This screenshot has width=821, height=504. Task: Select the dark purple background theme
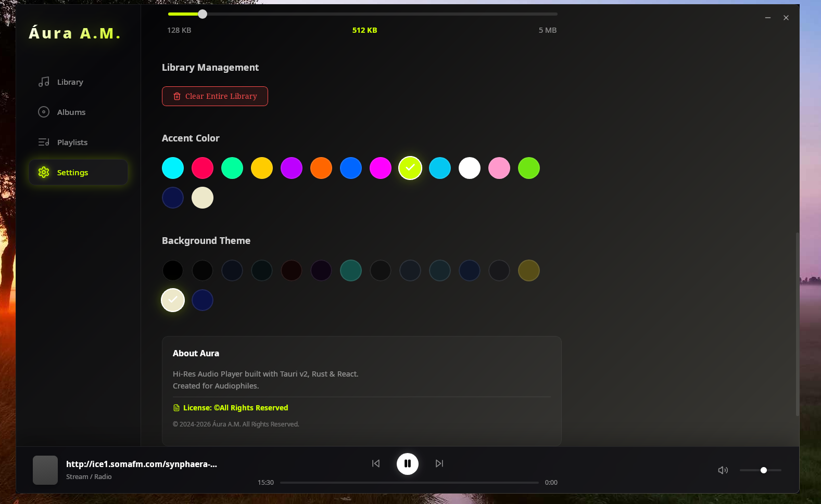tap(321, 270)
